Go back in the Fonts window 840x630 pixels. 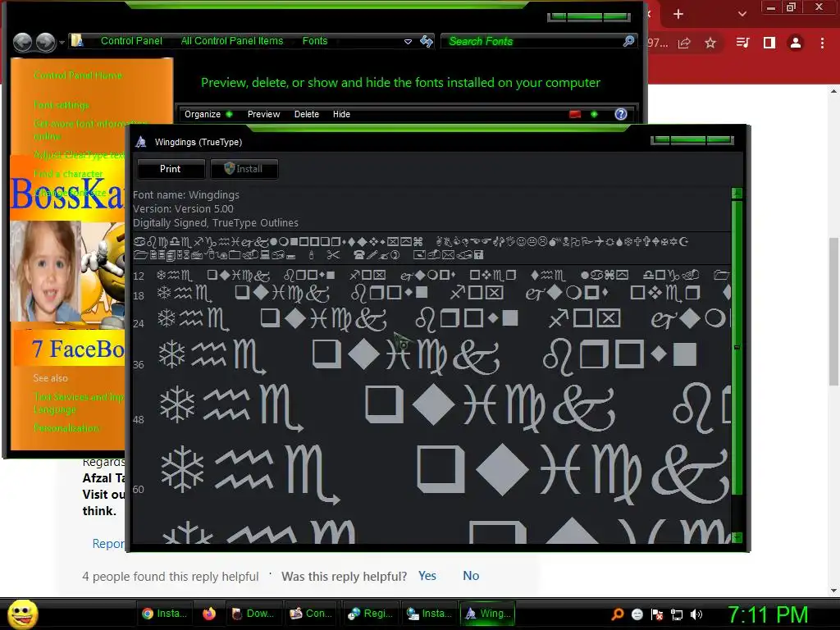(22, 43)
